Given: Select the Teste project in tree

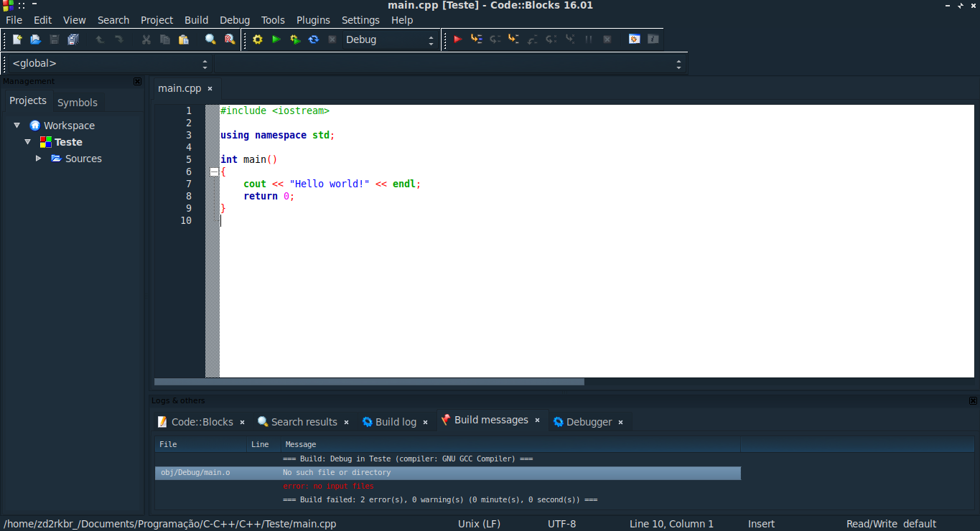Looking at the screenshot, I should click(68, 142).
